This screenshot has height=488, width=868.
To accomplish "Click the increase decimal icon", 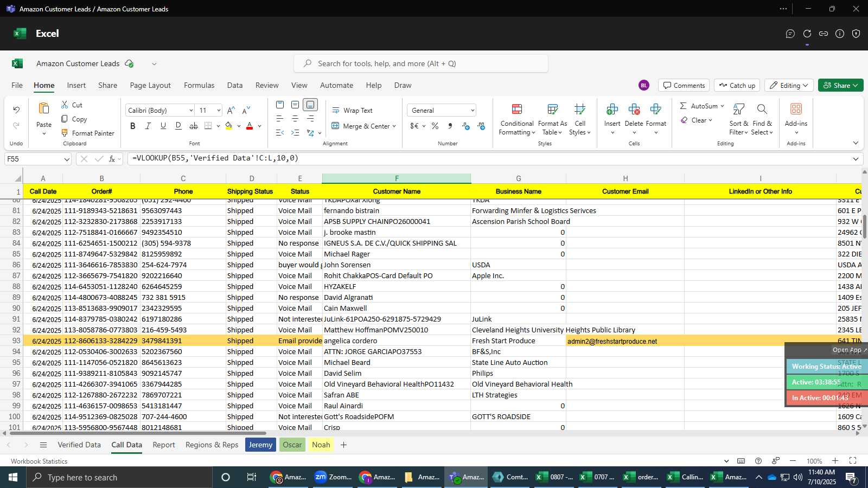I will 466,126.
